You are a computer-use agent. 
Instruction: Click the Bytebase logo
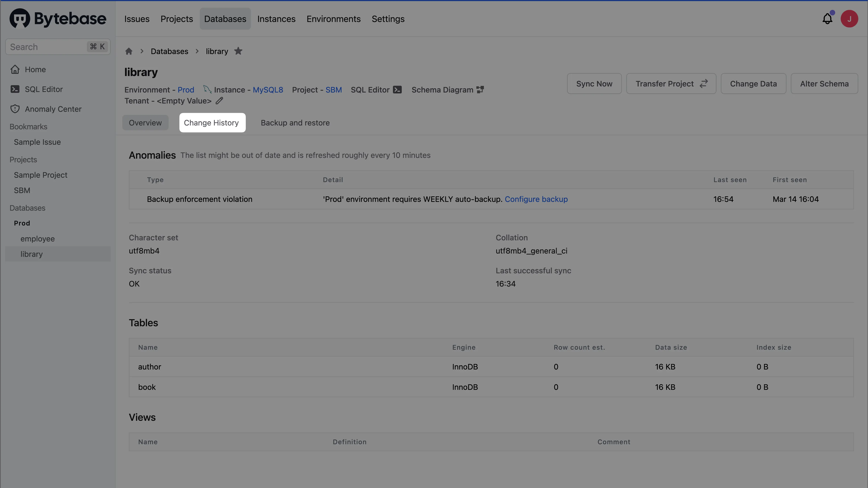pyautogui.click(x=58, y=19)
